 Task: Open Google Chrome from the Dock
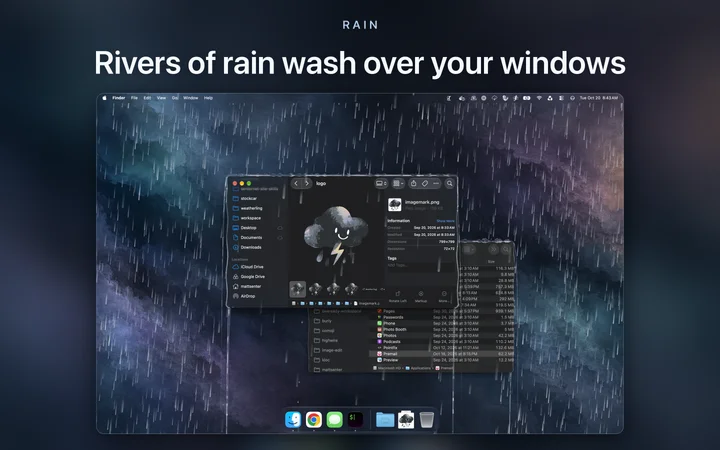(x=314, y=419)
